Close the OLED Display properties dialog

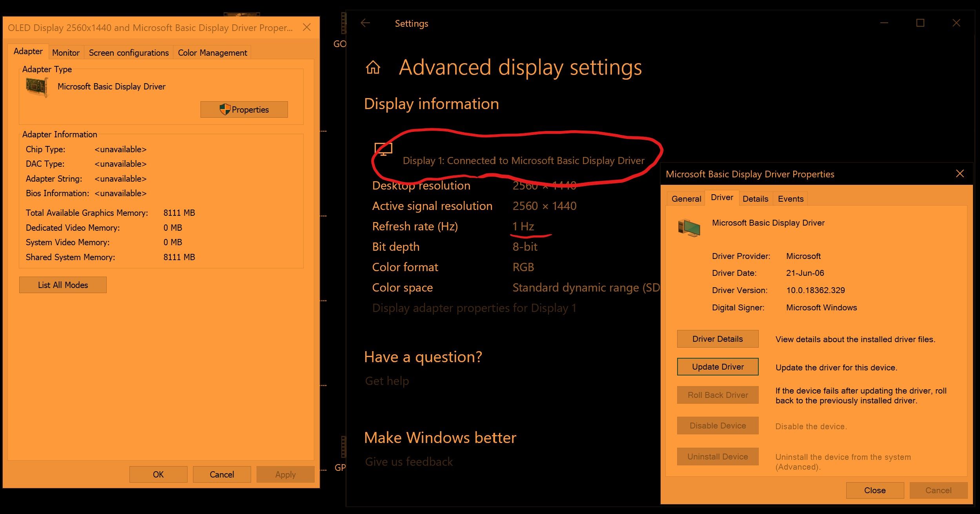coord(307,27)
